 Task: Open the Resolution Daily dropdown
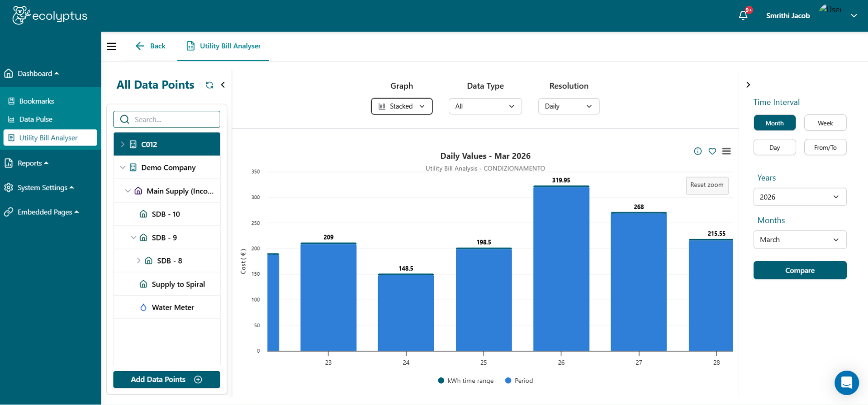click(x=569, y=106)
